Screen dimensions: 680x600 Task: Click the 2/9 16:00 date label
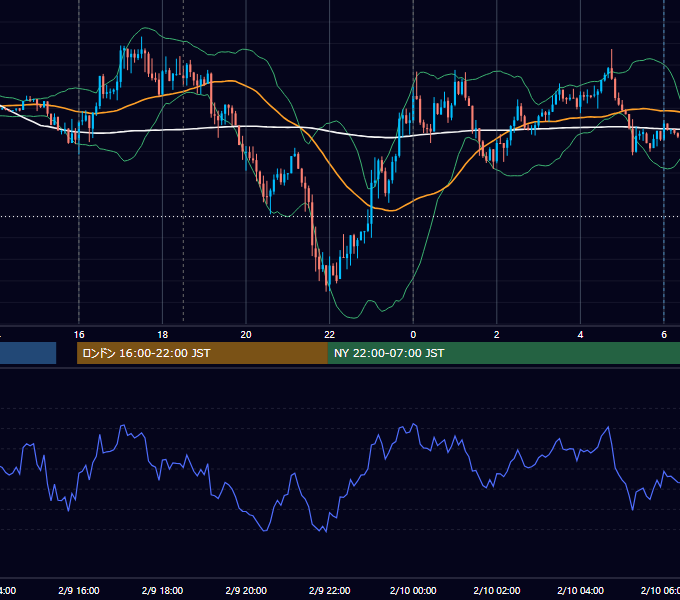(x=79, y=590)
